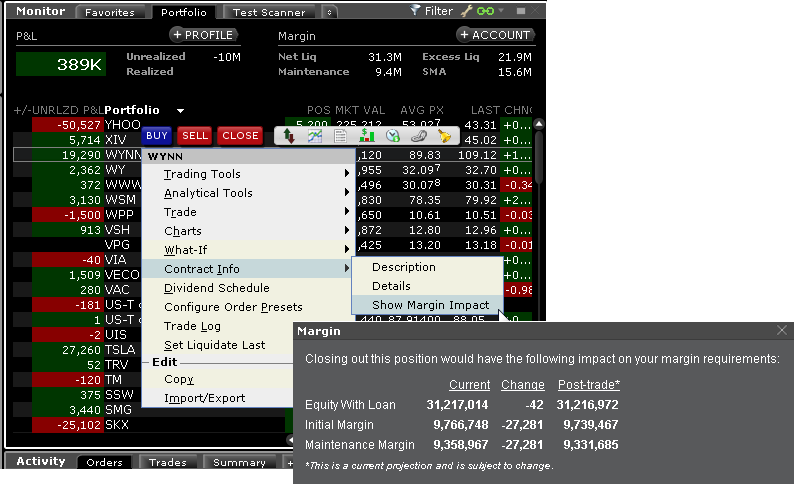Open the document page icon in quick toolbar
The image size is (794, 484).
341,136
